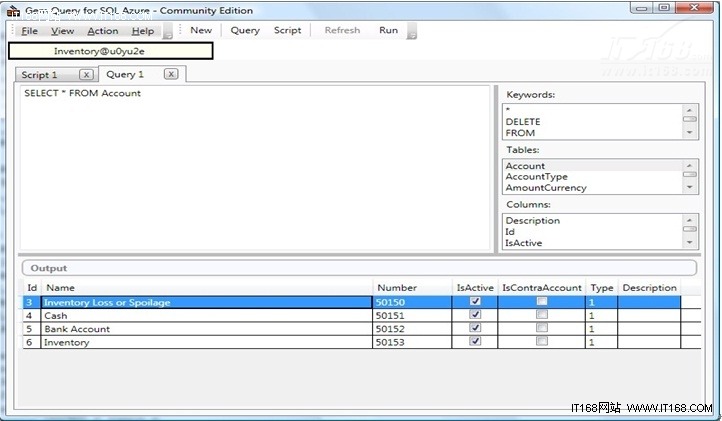722x421 pixels.
Task: Toggle IsActive checkbox for Cash row
Action: click(x=475, y=315)
